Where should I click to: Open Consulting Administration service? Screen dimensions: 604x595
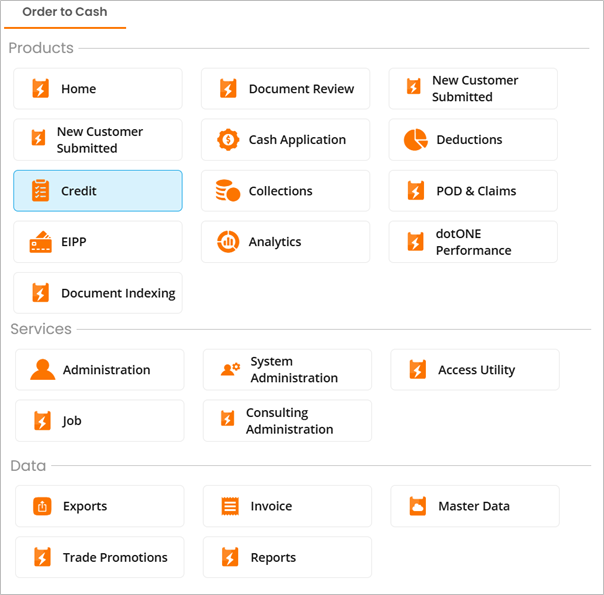click(x=287, y=421)
